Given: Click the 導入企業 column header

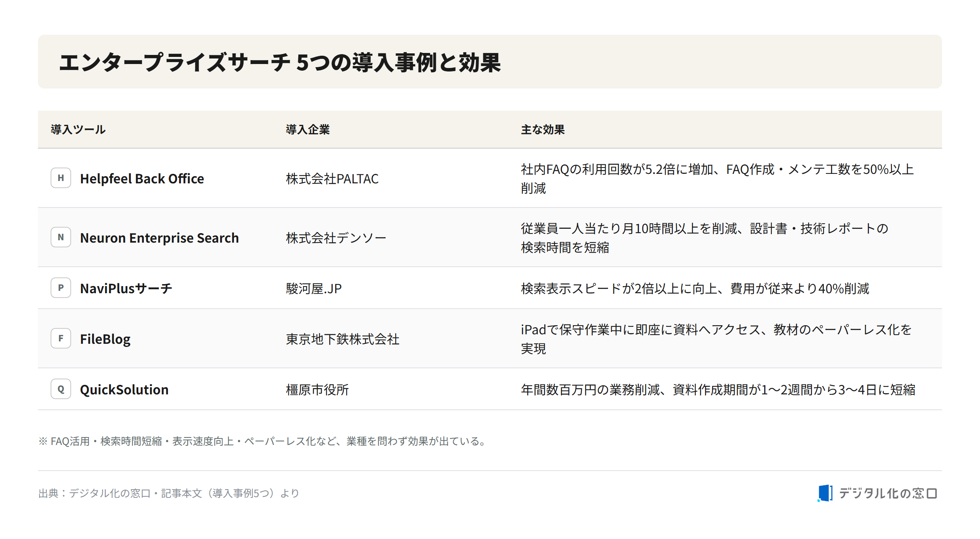Looking at the screenshot, I should [308, 129].
